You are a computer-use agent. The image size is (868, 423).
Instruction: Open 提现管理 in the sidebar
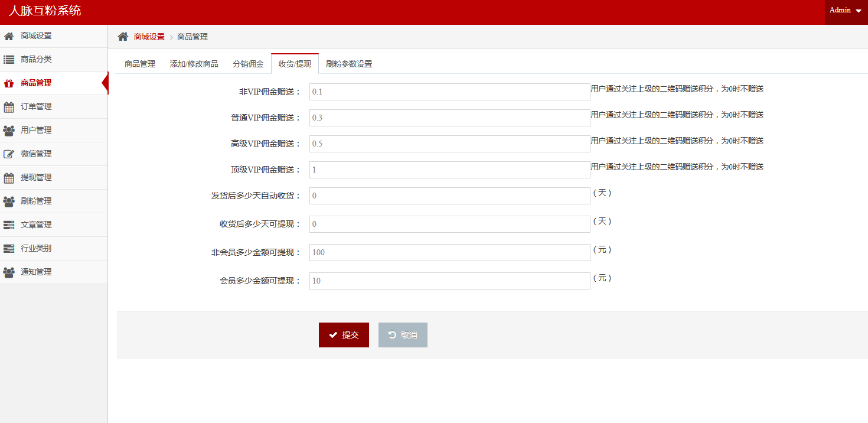click(36, 178)
